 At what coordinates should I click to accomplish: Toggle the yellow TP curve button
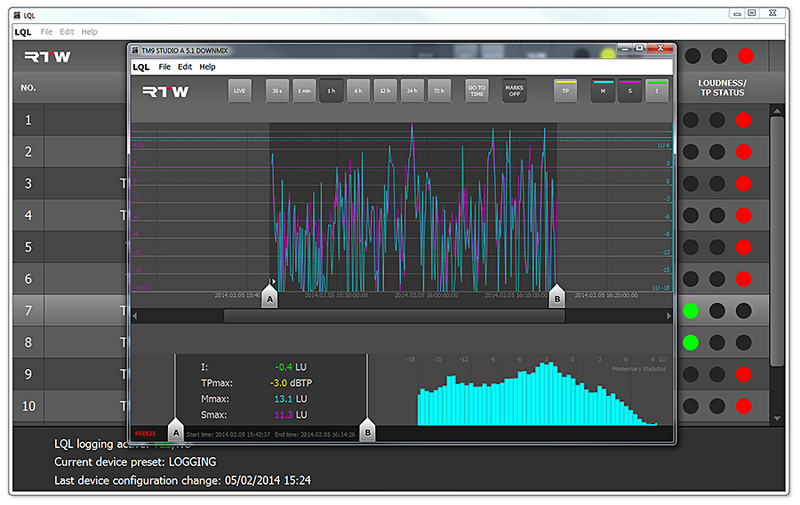coord(565,91)
